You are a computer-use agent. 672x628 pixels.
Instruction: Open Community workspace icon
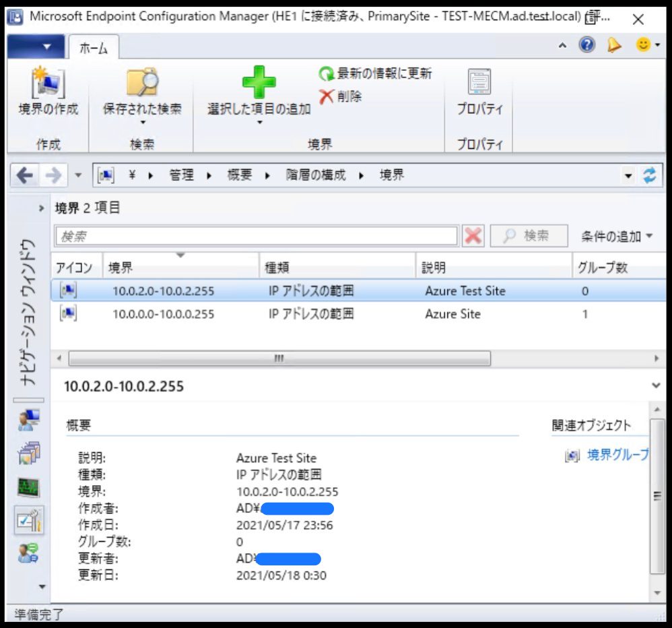pos(29,553)
